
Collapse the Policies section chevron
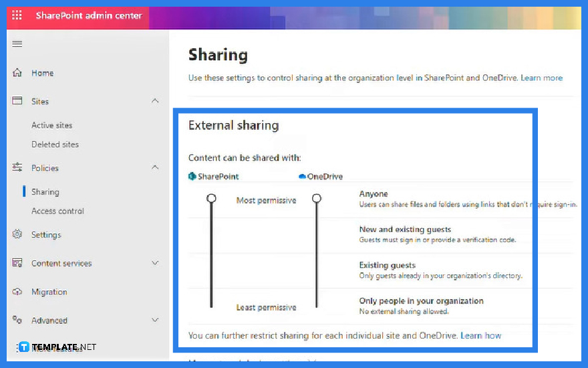click(155, 167)
